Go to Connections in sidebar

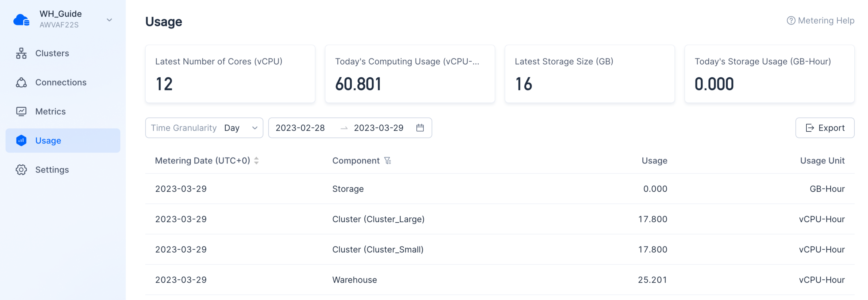[63, 83]
